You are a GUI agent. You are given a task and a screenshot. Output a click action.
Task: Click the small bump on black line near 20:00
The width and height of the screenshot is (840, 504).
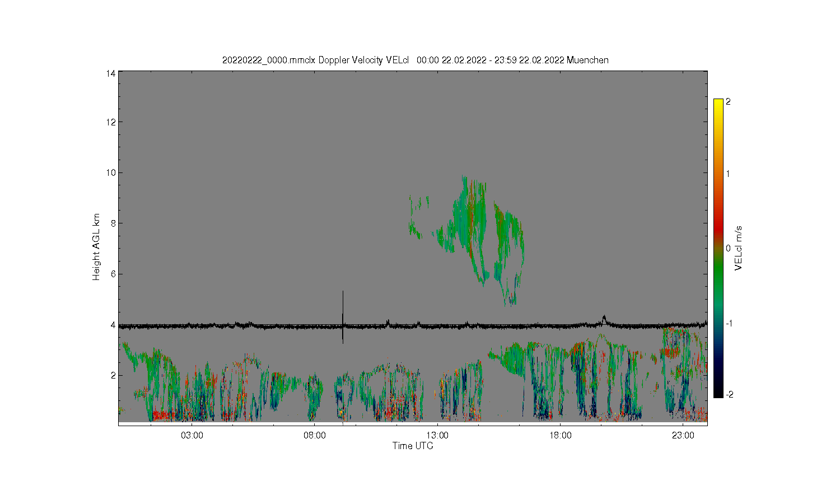604,319
